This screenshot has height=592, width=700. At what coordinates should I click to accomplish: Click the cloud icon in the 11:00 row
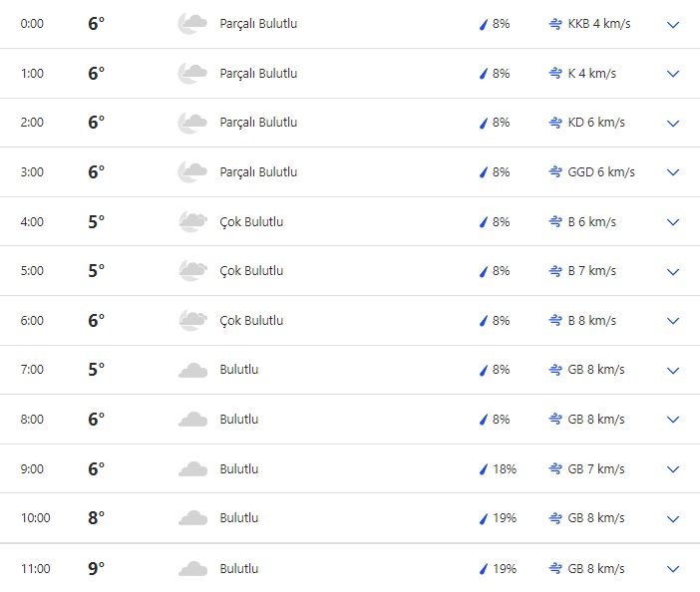[191, 568]
